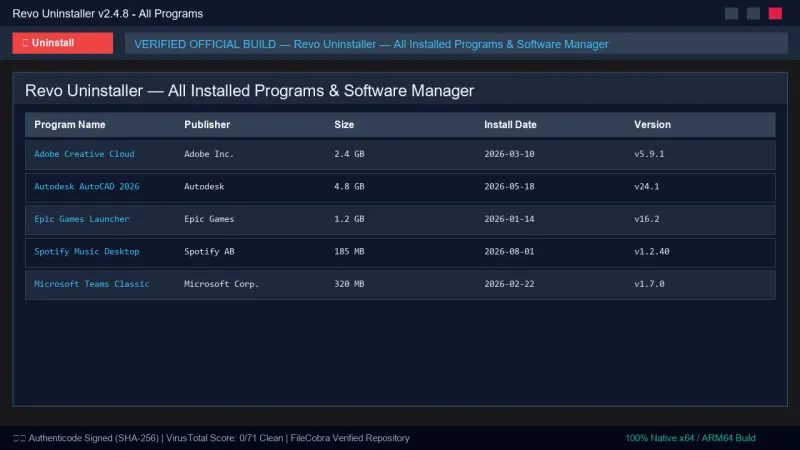This screenshot has width=800, height=450.
Task: Select Spotify Music Desktop program link
Action: pyautogui.click(x=87, y=252)
